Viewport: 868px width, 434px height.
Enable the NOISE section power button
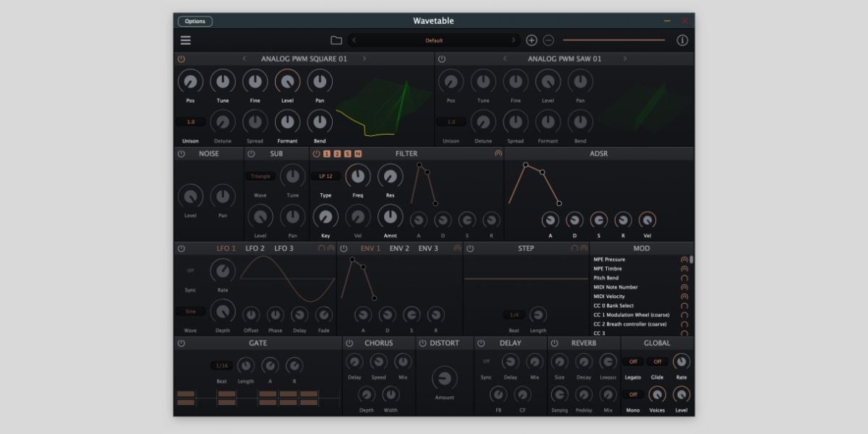181,153
